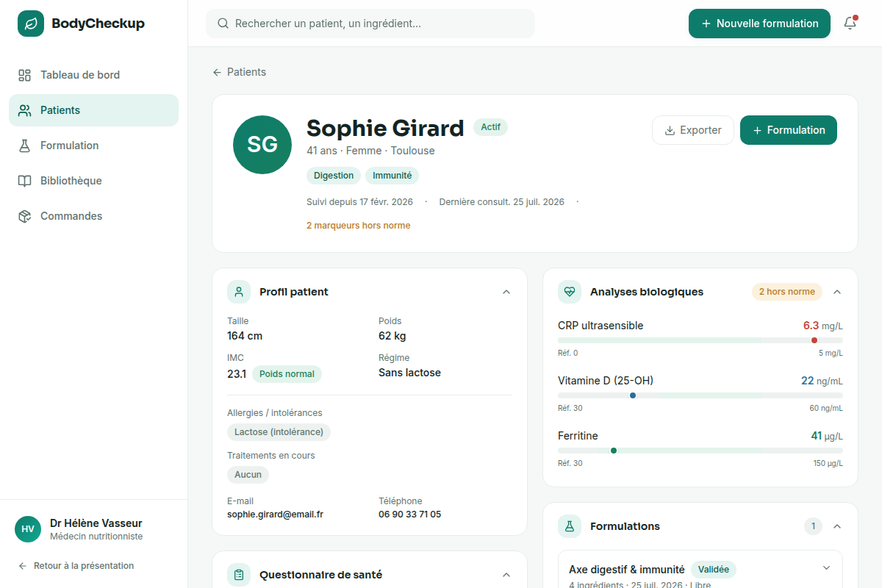This screenshot has height=588, width=882.
Task: Click Nouvelle formulation button
Action: [x=759, y=24]
